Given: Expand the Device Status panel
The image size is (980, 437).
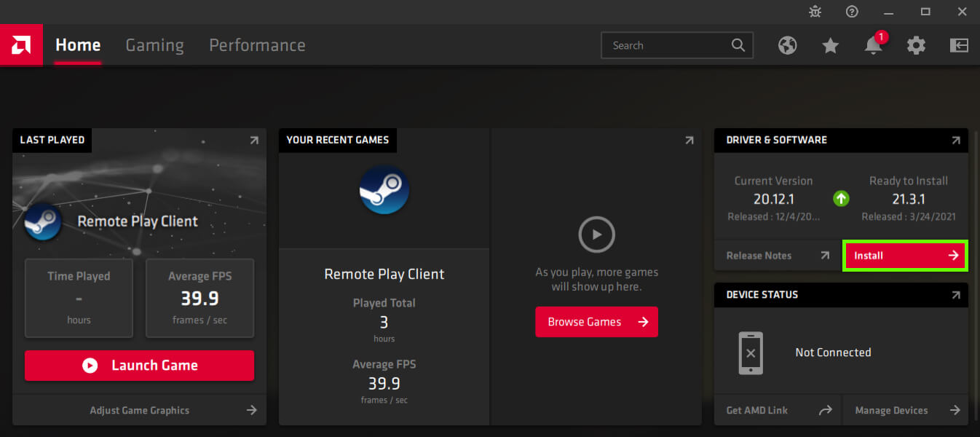Looking at the screenshot, I should click(955, 295).
